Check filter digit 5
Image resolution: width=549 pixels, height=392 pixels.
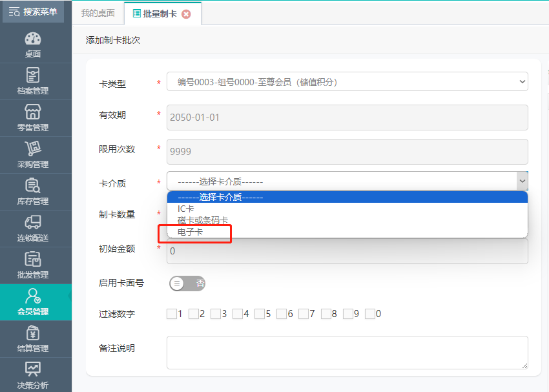point(260,314)
